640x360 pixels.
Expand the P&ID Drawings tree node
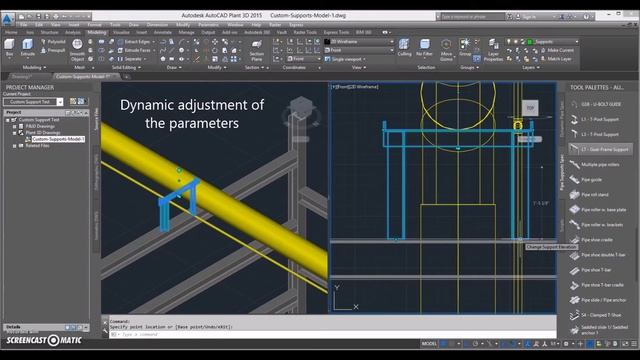[x=14, y=127]
